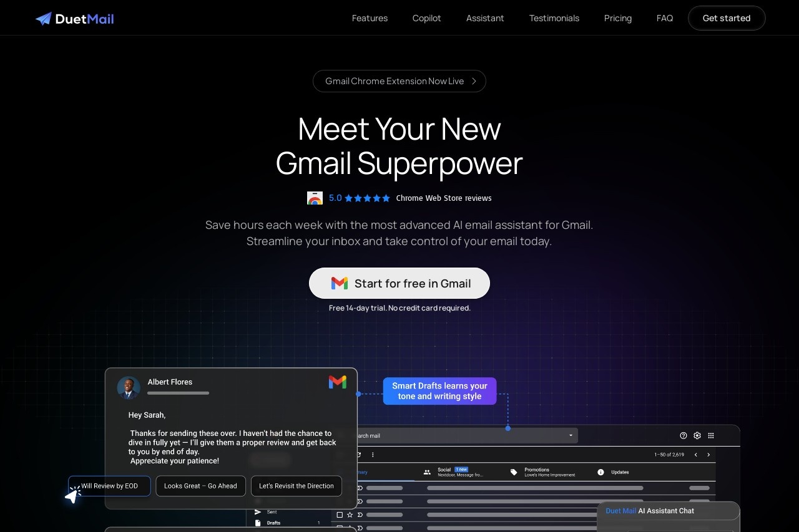
Task: Jump to Testimonials section
Action: [554, 18]
